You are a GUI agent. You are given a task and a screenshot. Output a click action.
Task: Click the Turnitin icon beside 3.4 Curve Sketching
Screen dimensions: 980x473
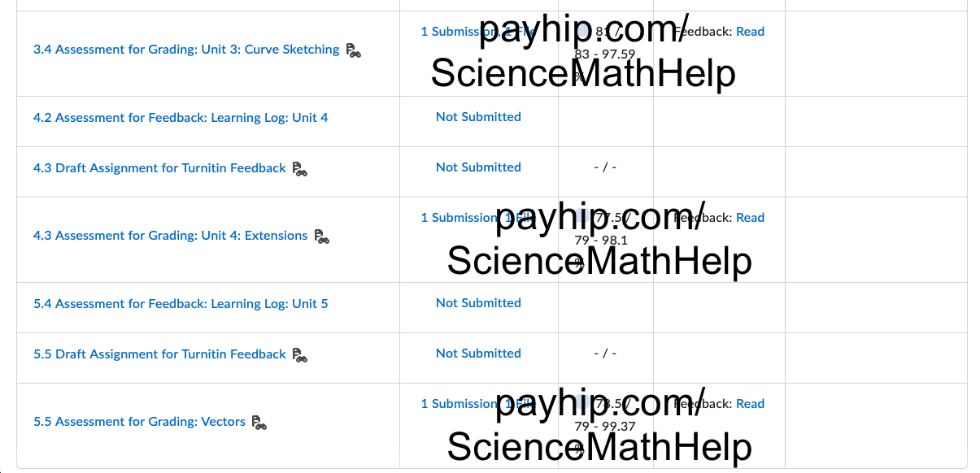click(x=353, y=50)
